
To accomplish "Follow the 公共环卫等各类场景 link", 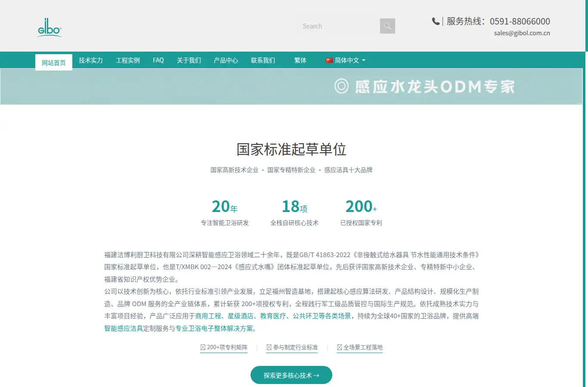I will (322, 316).
